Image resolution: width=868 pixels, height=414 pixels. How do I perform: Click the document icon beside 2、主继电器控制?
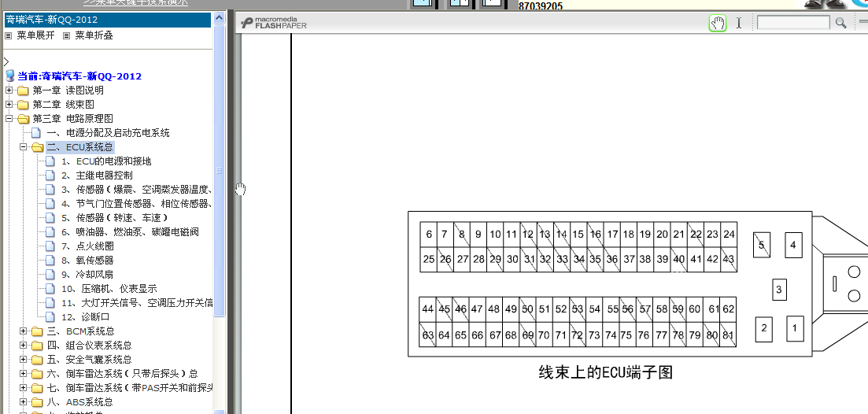[50, 176]
